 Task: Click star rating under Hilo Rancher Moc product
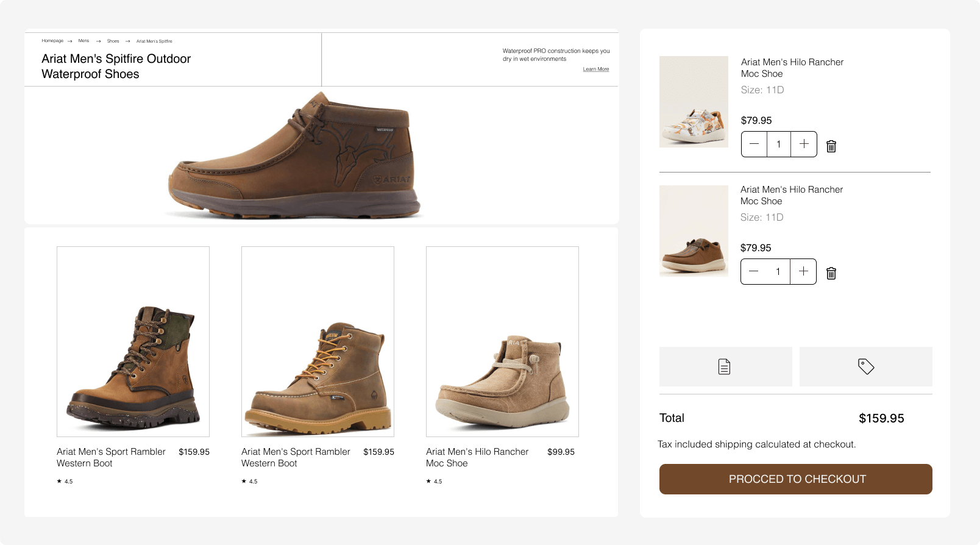click(434, 481)
